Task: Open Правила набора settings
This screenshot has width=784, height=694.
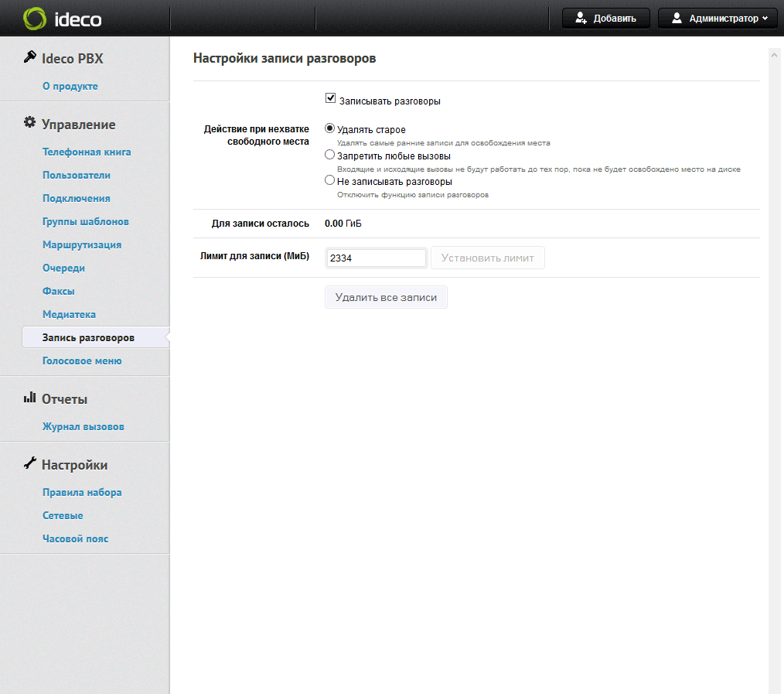Action: [82, 492]
